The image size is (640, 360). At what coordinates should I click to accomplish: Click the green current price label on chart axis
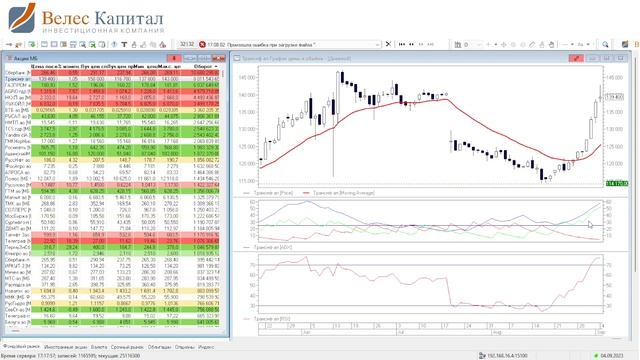pyautogui.click(x=617, y=183)
